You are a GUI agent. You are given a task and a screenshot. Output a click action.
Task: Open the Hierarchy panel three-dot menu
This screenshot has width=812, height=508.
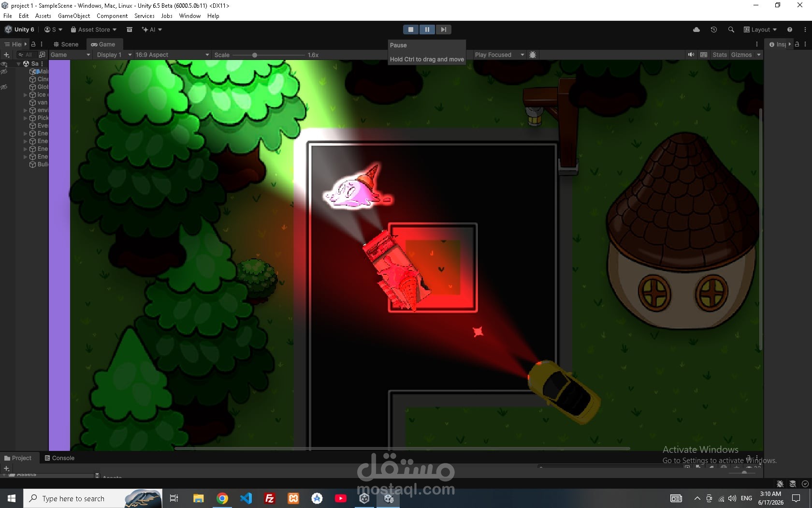42,44
